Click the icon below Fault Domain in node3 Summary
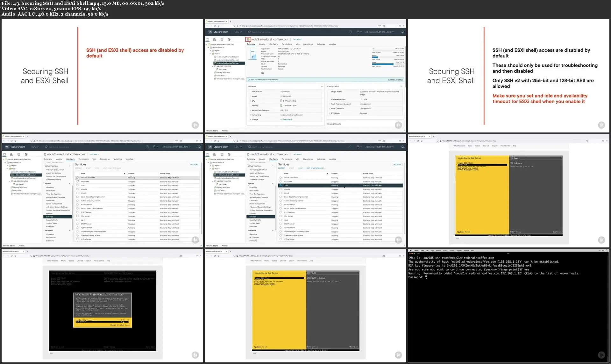The height and width of the screenshot is (364, 611). 262,73
